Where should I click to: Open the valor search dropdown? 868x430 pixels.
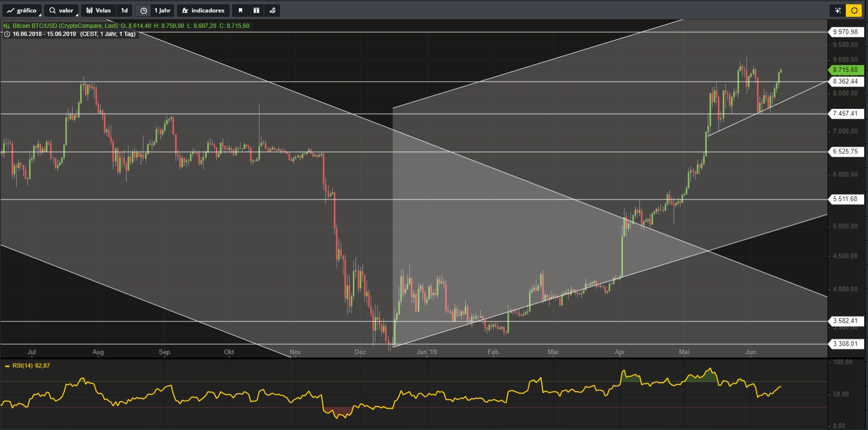(x=61, y=11)
